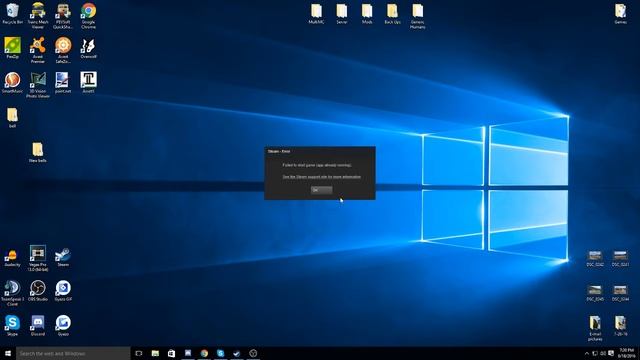640x360 pixels.
Task: Select the Trainz Mesh Viewer shortcut
Action: tap(38, 16)
